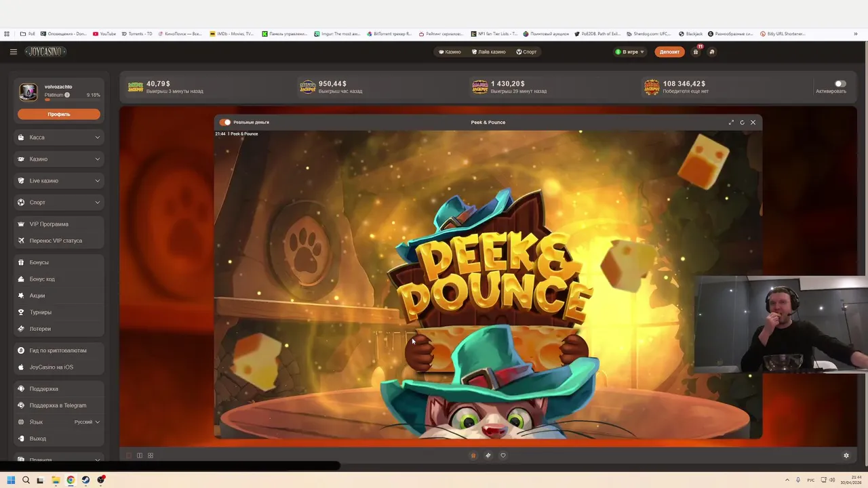The image size is (868, 488).
Task: Open Поддержка в Telegram link
Action: point(59,405)
